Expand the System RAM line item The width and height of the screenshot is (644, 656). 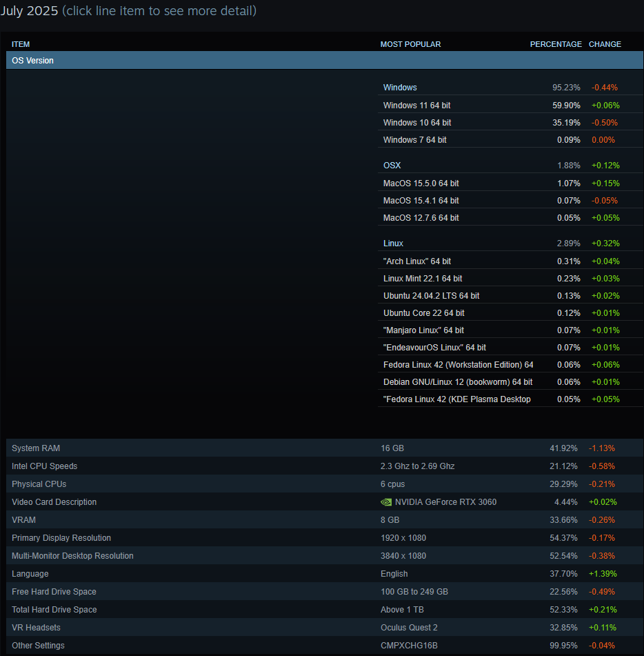325,448
